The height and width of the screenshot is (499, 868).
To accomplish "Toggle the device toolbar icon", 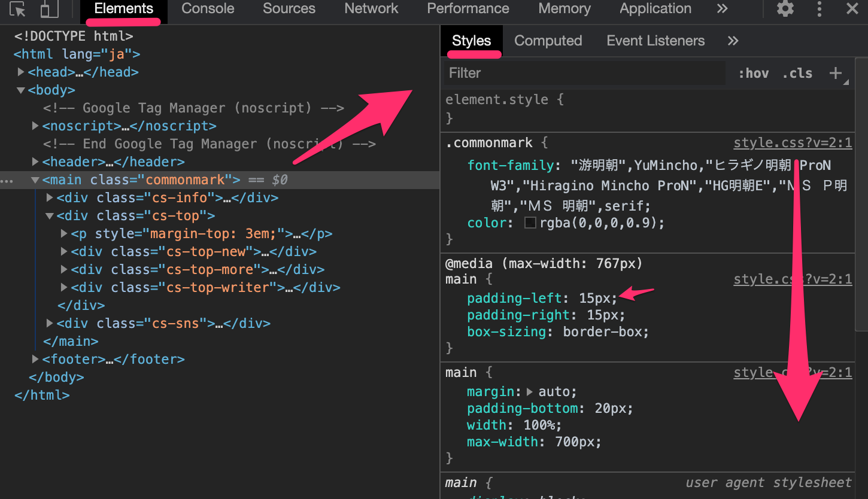I will click(50, 9).
